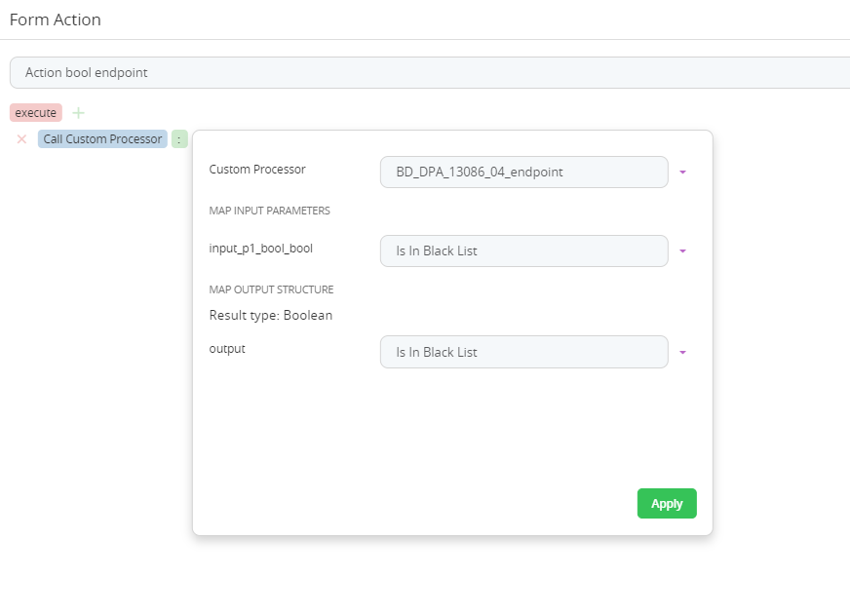Expand the input_p1_bool_bool dropdown arrow
Image resolution: width=850 pixels, height=616 pixels.
tap(682, 251)
